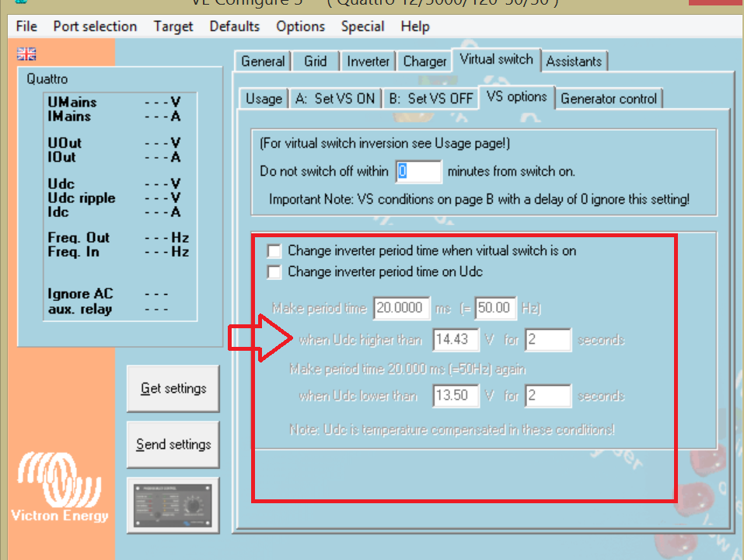Switch to the Grid tab
The width and height of the screenshot is (744, 560).
[316, 61]
